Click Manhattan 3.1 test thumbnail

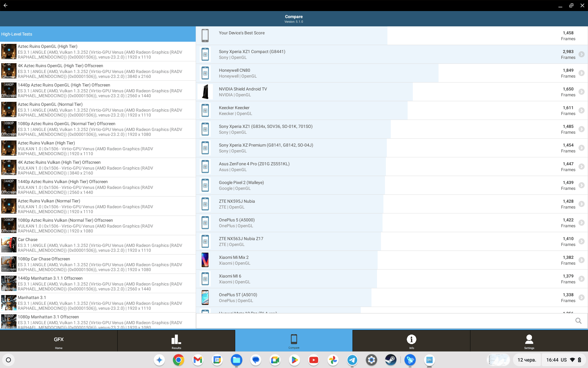click(x=9, y=303)
